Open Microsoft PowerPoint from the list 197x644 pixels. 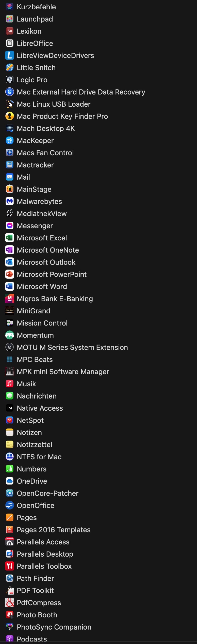point(52,274)
